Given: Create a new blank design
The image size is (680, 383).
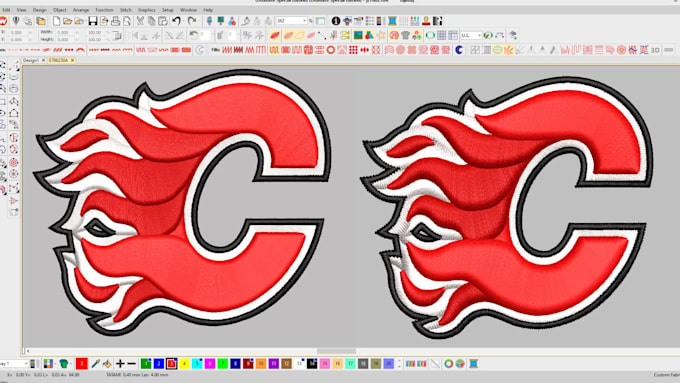Looking at the screenshot, I should pos(56,21).
